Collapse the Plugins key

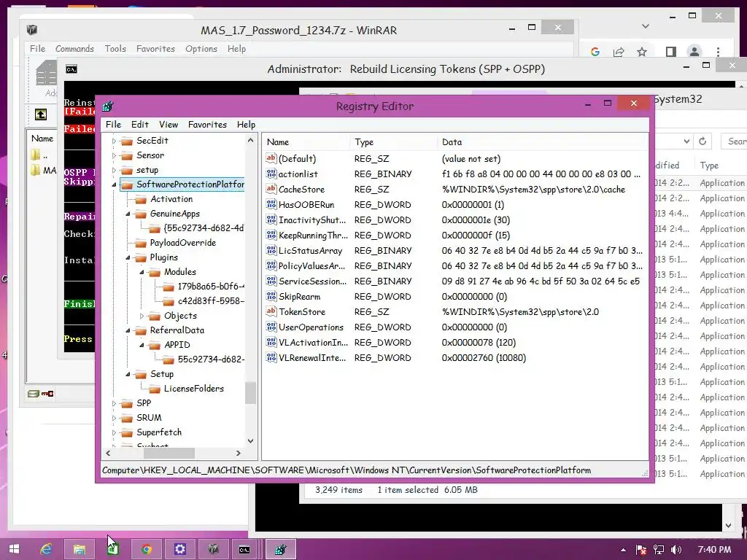(x=128, y=257)
